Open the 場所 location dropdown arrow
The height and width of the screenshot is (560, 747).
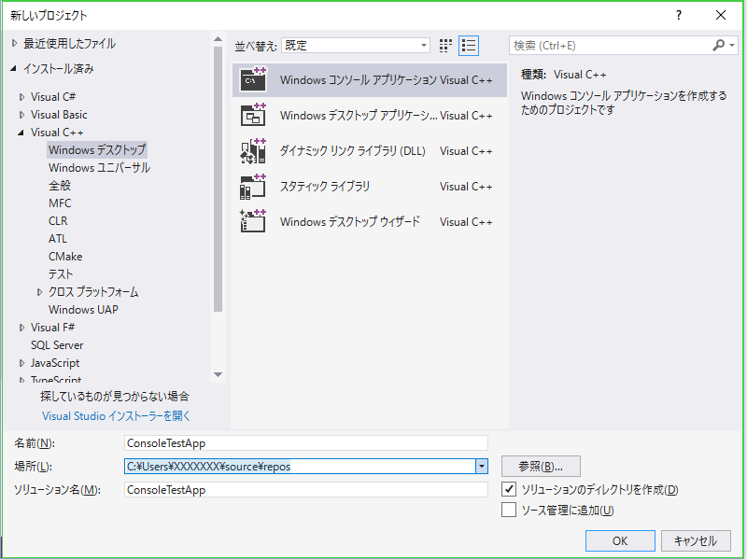click(481, 466)
